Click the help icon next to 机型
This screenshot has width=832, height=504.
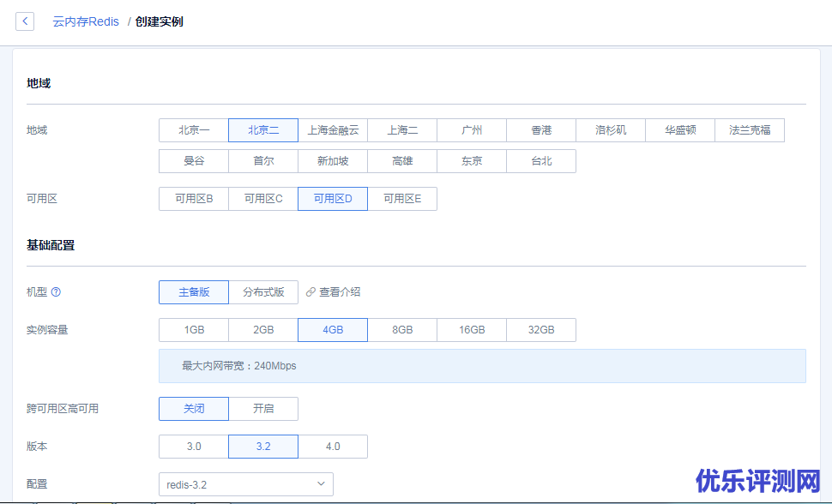(56, 292)
